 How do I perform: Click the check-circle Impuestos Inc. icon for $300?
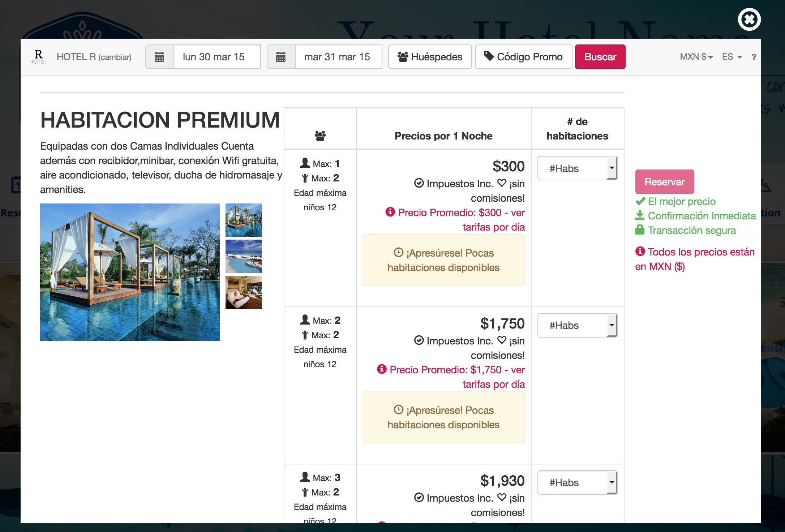419,183
